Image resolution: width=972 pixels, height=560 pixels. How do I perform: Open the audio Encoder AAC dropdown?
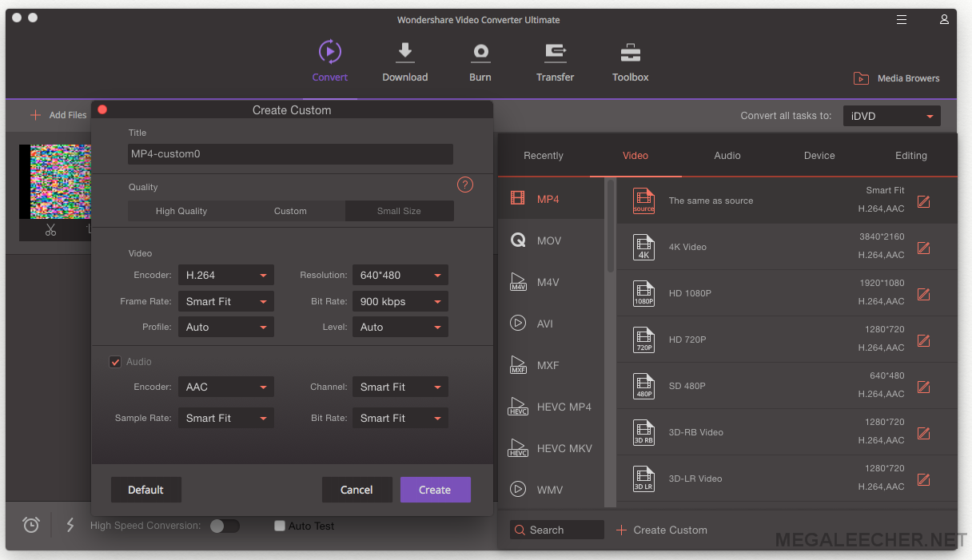225,387
